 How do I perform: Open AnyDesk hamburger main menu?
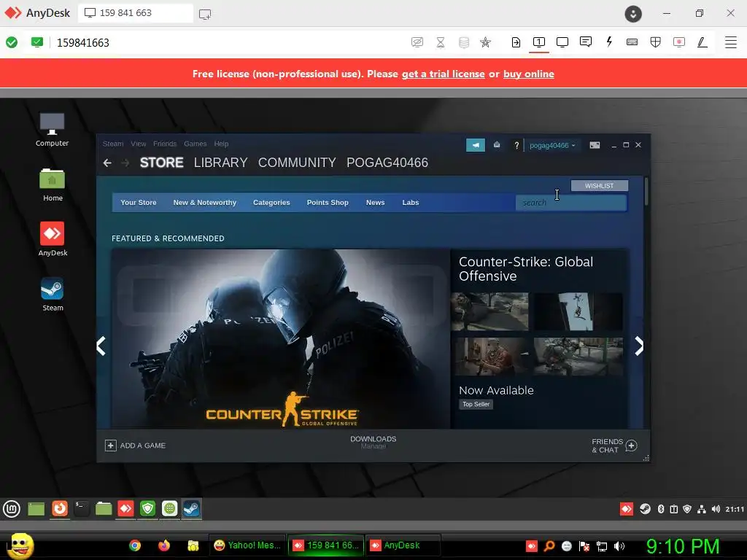pyautogui.click(x=731, y=42)
